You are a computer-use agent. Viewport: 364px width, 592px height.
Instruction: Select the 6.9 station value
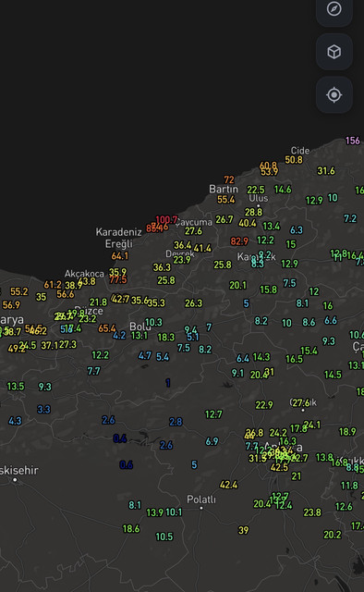tap(212, 441)
